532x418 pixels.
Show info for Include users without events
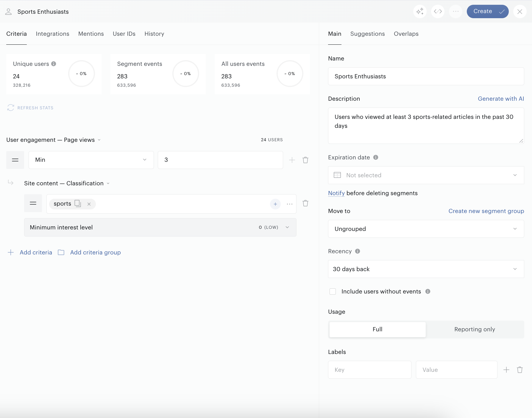pyautogui.click(x=428, y=291)
